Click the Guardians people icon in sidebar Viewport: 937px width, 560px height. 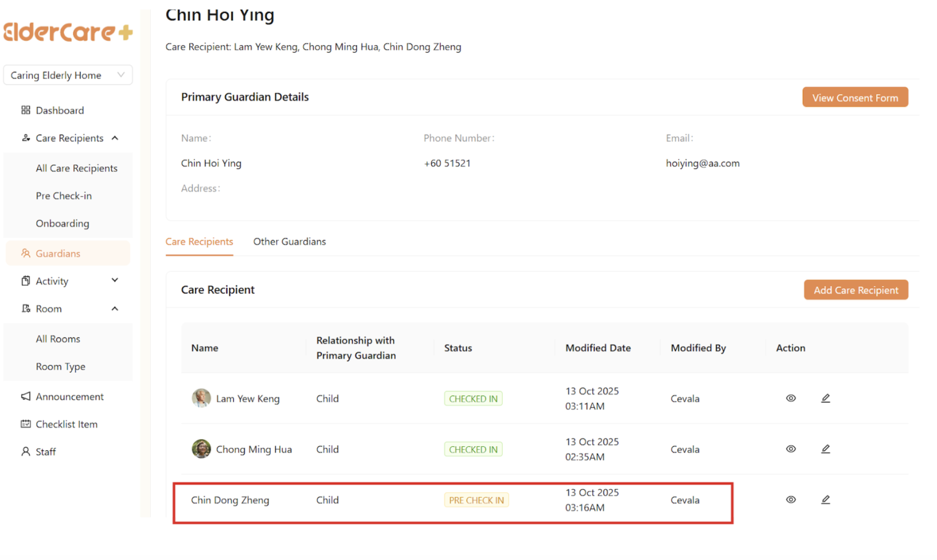tap(26, 254)
